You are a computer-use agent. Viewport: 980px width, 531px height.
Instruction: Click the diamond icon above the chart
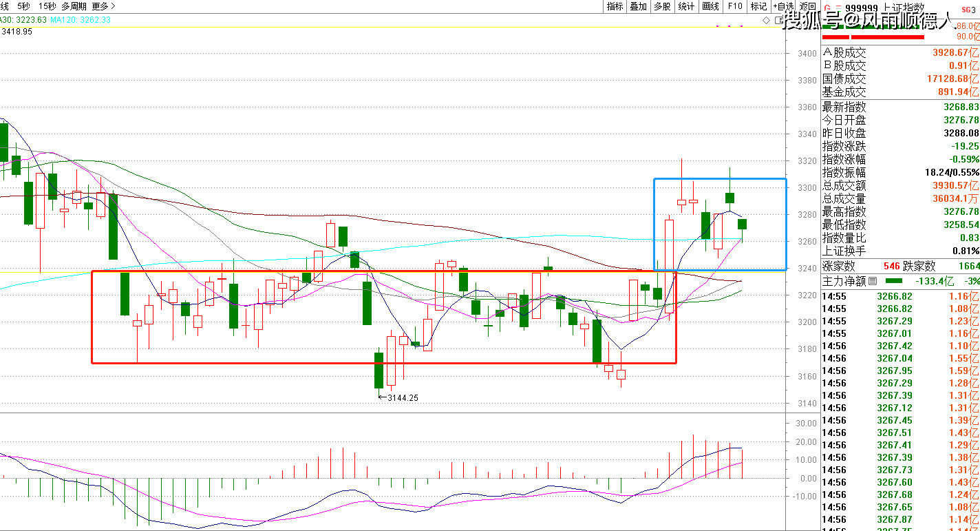pyautogui.click(x=767, y=21)
